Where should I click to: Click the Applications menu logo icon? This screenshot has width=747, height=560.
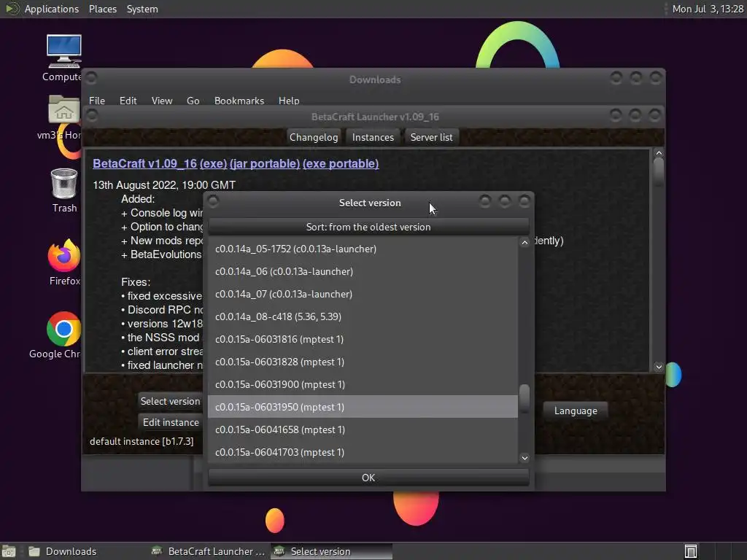point(12,9)
